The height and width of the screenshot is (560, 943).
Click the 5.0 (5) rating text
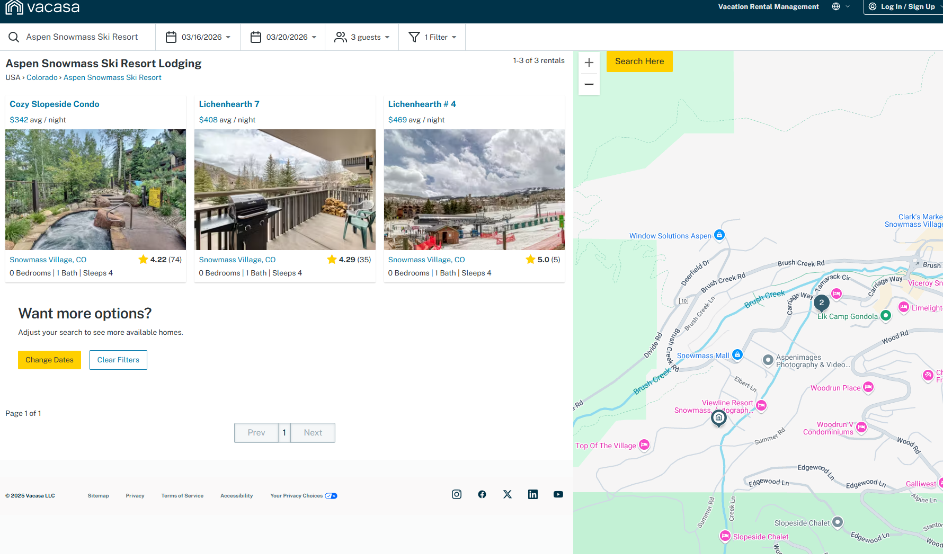point(549,260)
